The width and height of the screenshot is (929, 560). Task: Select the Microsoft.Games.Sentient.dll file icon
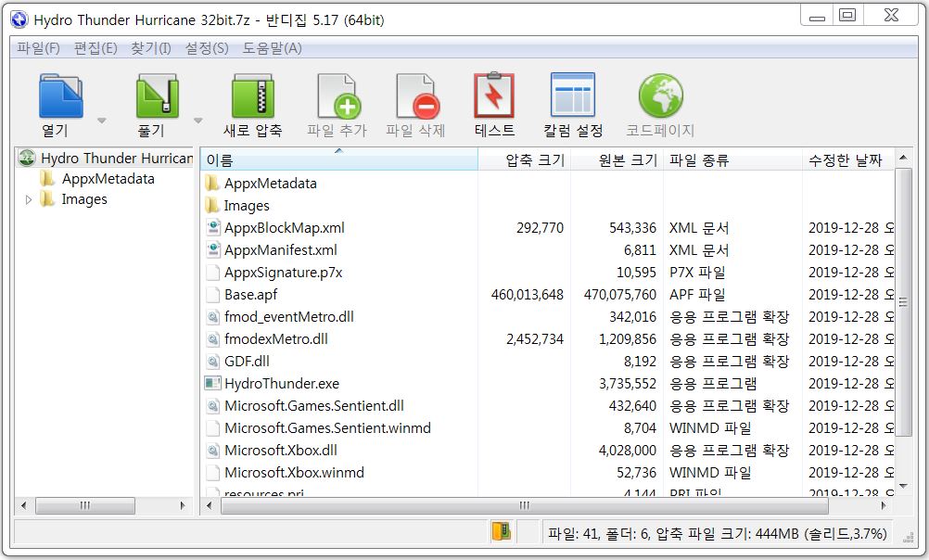click(212, 406)
